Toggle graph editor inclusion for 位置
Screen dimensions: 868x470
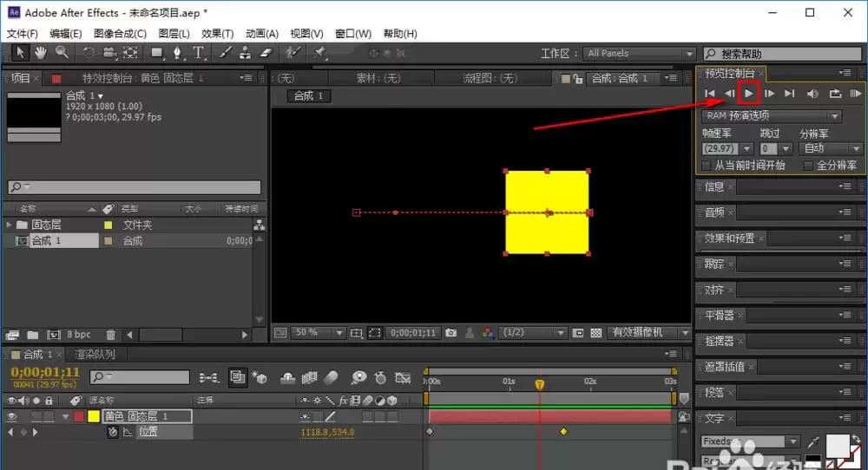[x=128, y=432]
